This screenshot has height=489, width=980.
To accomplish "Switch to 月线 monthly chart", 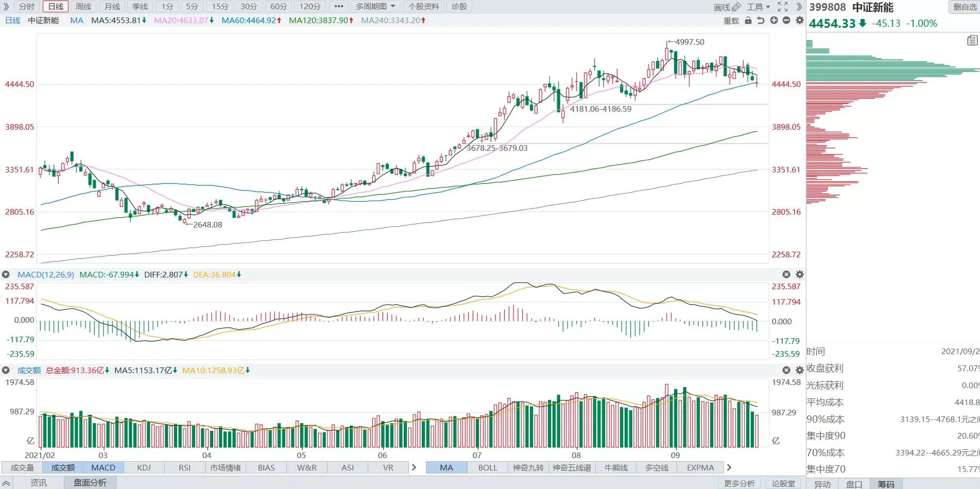I will point(112,7).
